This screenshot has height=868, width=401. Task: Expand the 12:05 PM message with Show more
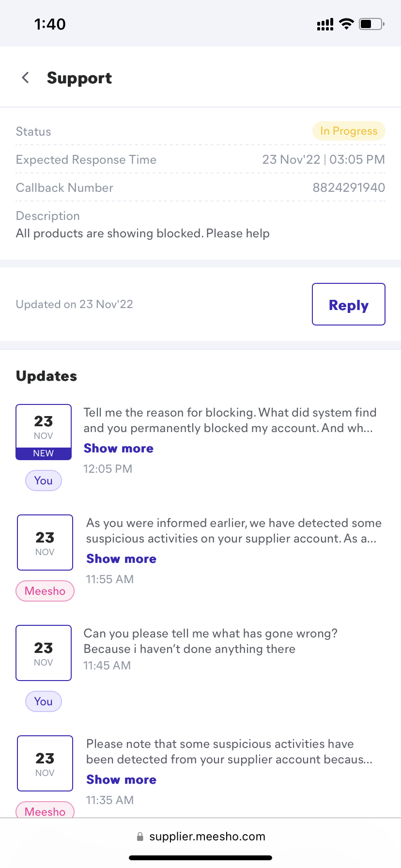coord(119,449)
